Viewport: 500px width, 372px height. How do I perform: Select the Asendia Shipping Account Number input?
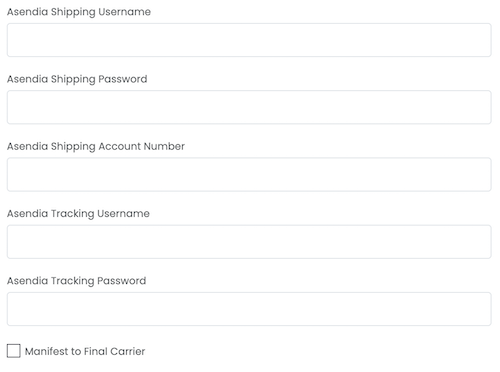pos(249,175)
